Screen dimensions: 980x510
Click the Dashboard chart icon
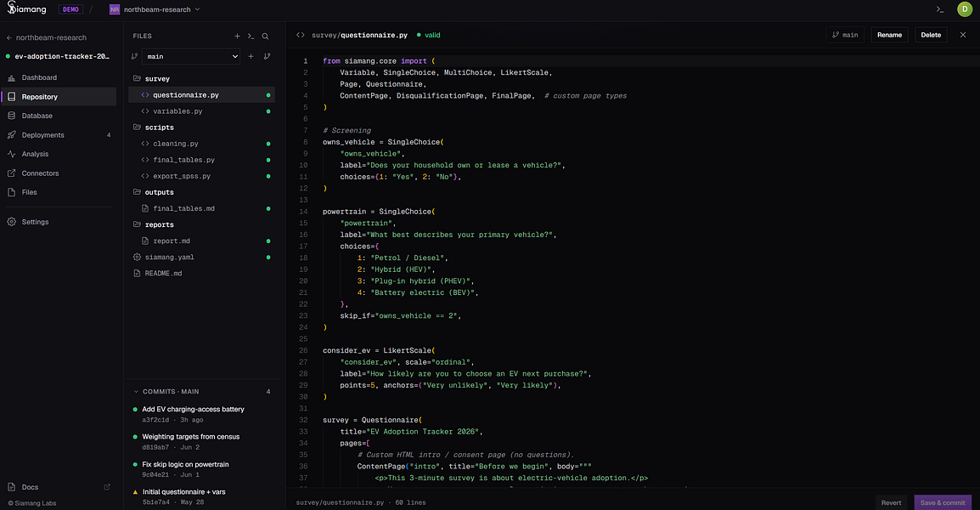click(x=11, y=77)
